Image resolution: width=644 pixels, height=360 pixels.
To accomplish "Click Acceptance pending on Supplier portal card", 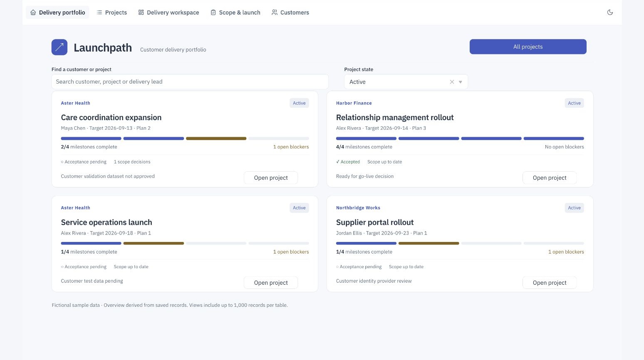I will [x=359, y=267].
